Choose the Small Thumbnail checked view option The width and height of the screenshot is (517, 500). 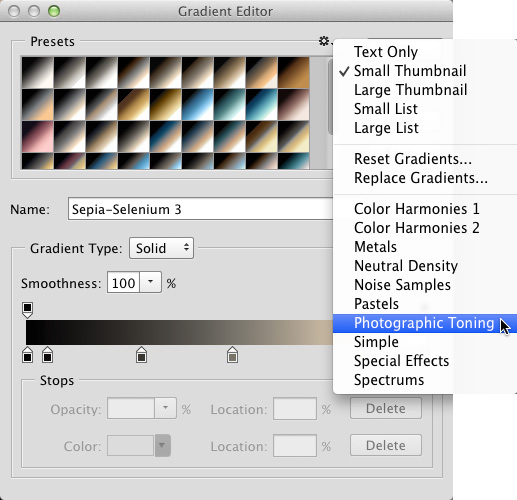coord(410,71)
